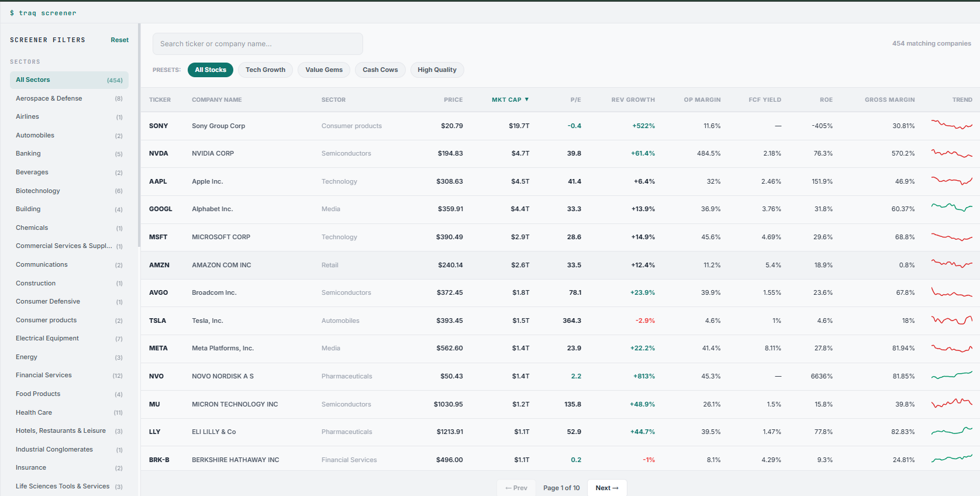The image size is (980, 496).
Task: Click the sidebar vertical scrollbar
Action: click(139, 135)
